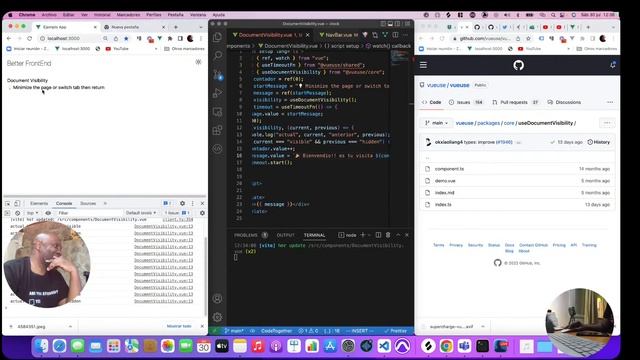This screenshot has width=640, height=360.
Task: Click the DevTools inspect element icon
Action: (8, 203)
